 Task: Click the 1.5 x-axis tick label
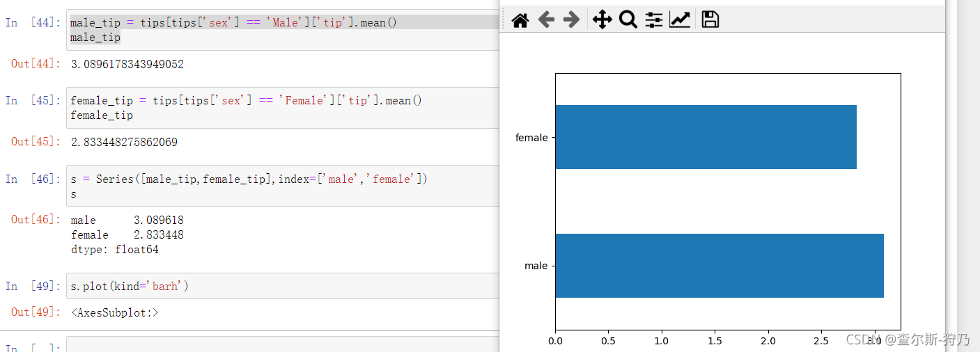point(715,342)
